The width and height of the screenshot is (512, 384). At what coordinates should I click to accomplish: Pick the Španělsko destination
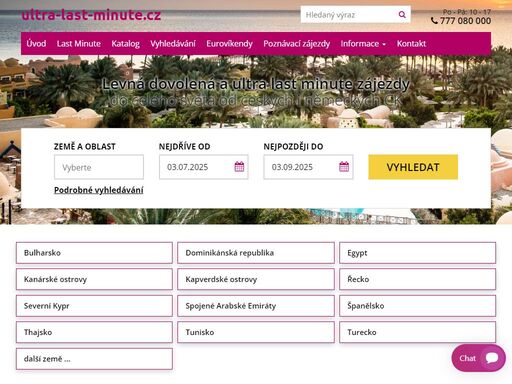(418, 306)
